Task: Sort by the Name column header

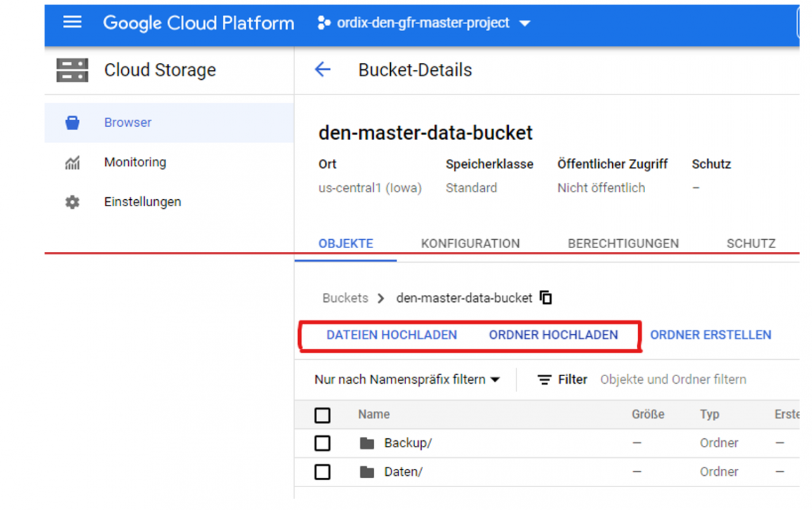Action: coord(374,414)
